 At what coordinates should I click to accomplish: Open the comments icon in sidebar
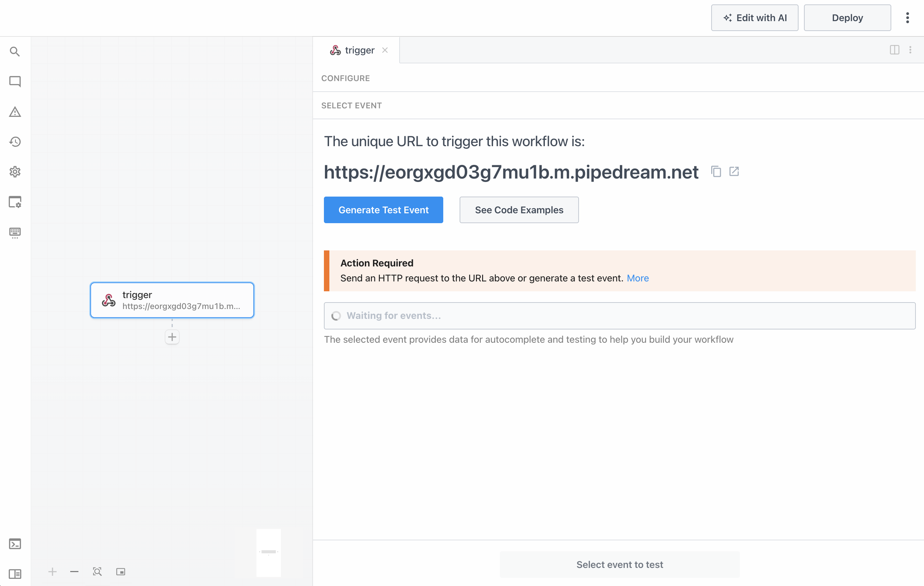pos(15,81)
